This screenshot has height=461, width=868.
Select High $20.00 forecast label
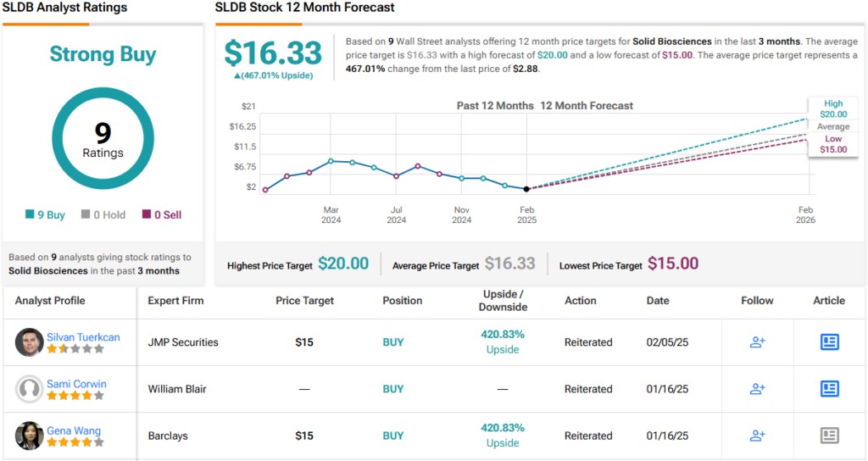pos(832,108)
